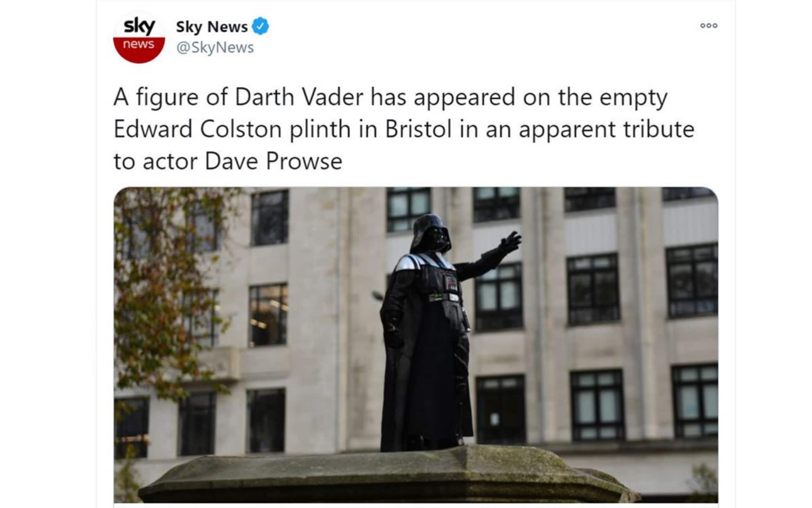The image size is (812, 508).
Task: Open the Sky News display name
Action: [x=212, y=27]
